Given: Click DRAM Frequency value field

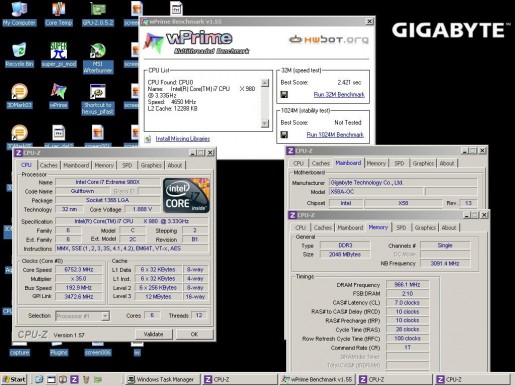Looking at the screenshot, I should [x=407, y=285].
